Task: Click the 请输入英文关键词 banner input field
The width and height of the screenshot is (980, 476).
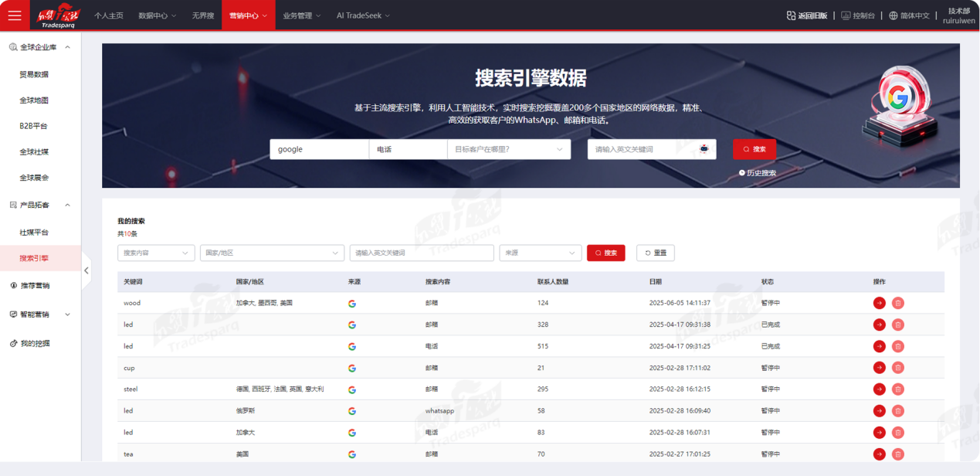Action: pyautogui.click(x=643, y=149)
